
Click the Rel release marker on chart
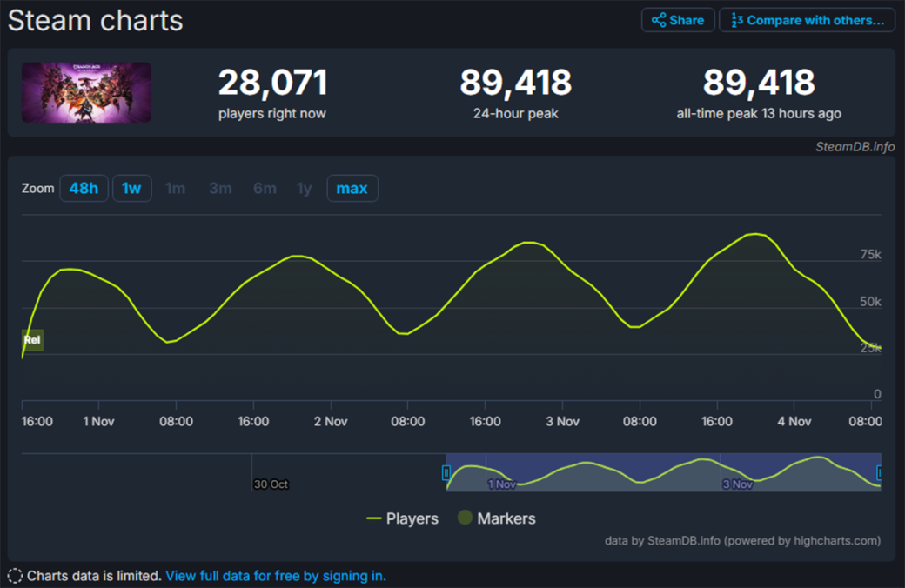(32, 339)
